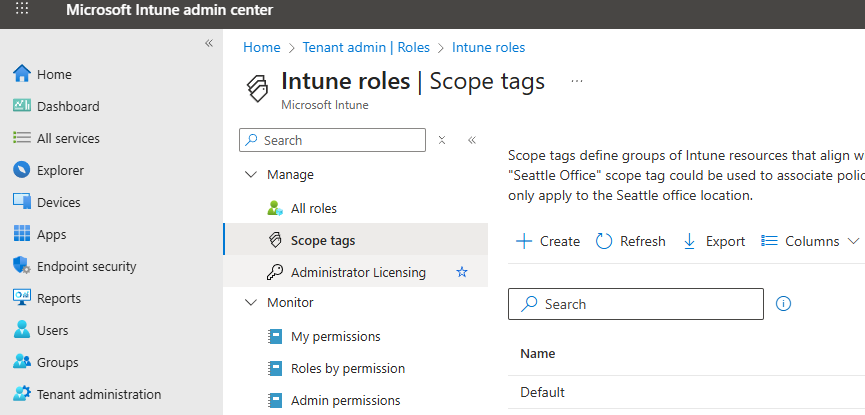
Task: Collapse the Monitor section
Action: click(250, 303)
